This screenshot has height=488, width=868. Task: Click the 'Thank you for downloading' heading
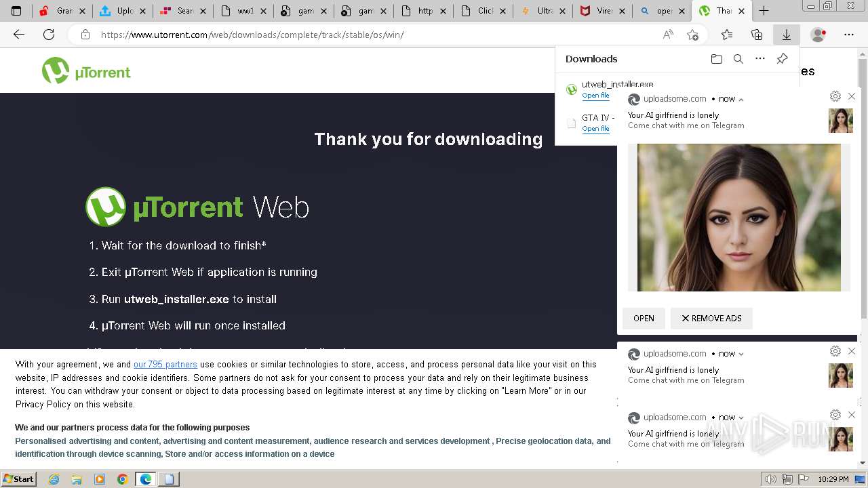pos(429,139)
